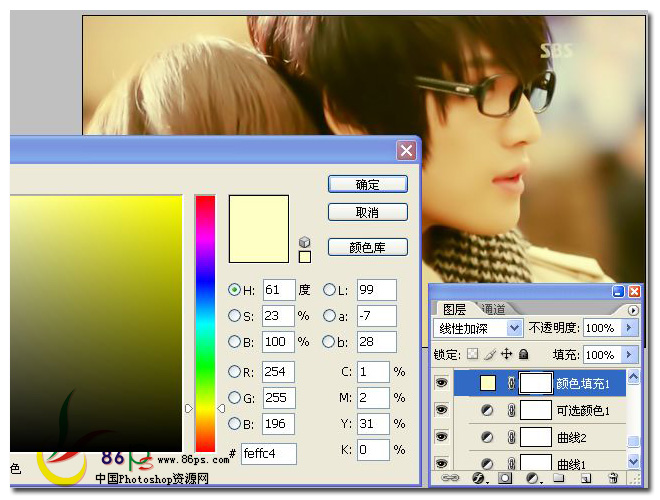Open the add layer style fx icon
The image size is (660, 500).
[x=479, y=478]
